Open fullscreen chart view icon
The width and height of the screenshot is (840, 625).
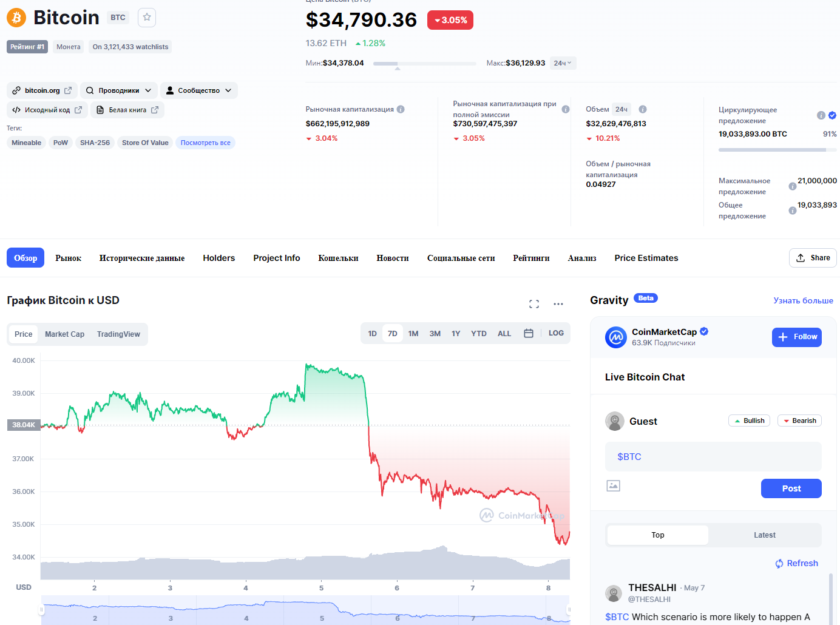point(534,304)
